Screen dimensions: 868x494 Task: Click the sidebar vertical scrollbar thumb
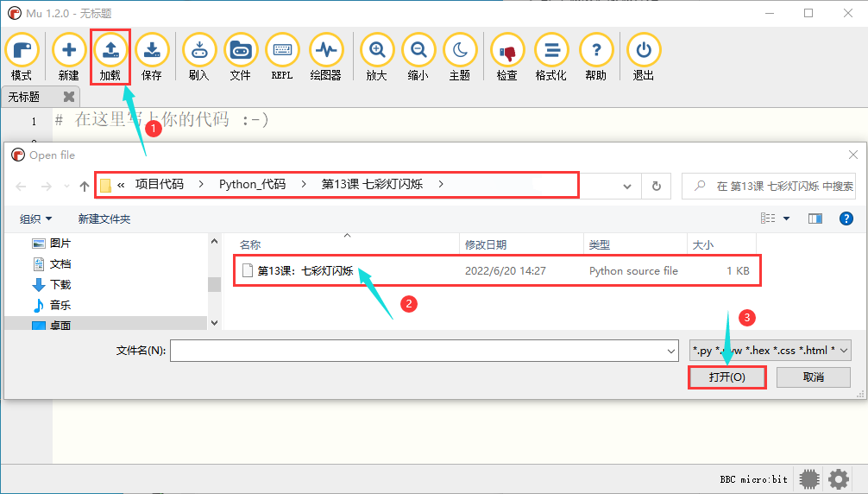click(x=214, y=284)
